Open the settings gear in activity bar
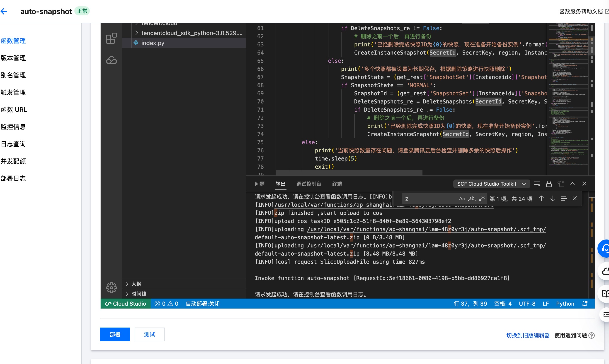The width and height of the screenshot is (609, 364). (x=111, y=287)
